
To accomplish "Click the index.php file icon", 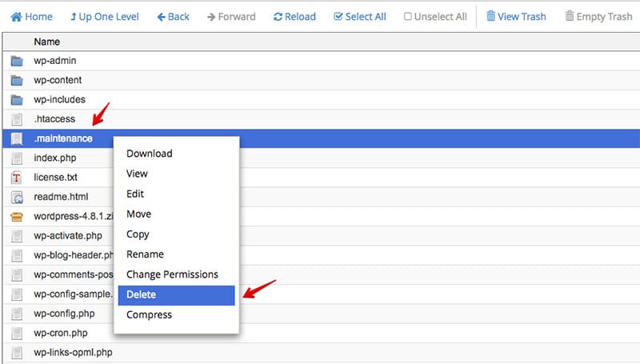I will 17,158.
